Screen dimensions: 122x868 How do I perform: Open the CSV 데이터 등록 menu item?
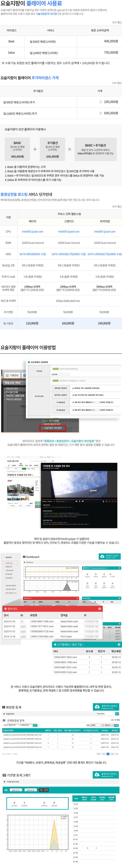51,420
